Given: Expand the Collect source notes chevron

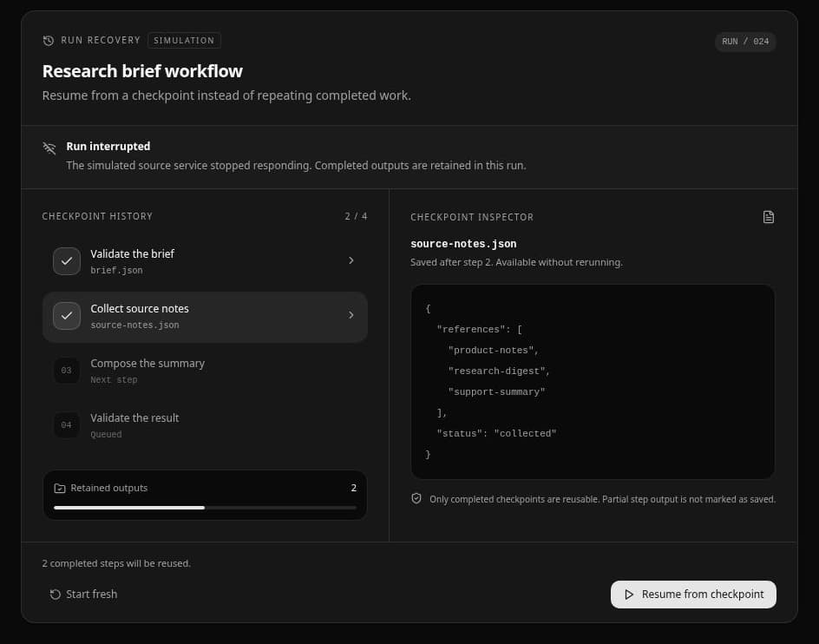Looking at the screenshot, I should [351, 315].
